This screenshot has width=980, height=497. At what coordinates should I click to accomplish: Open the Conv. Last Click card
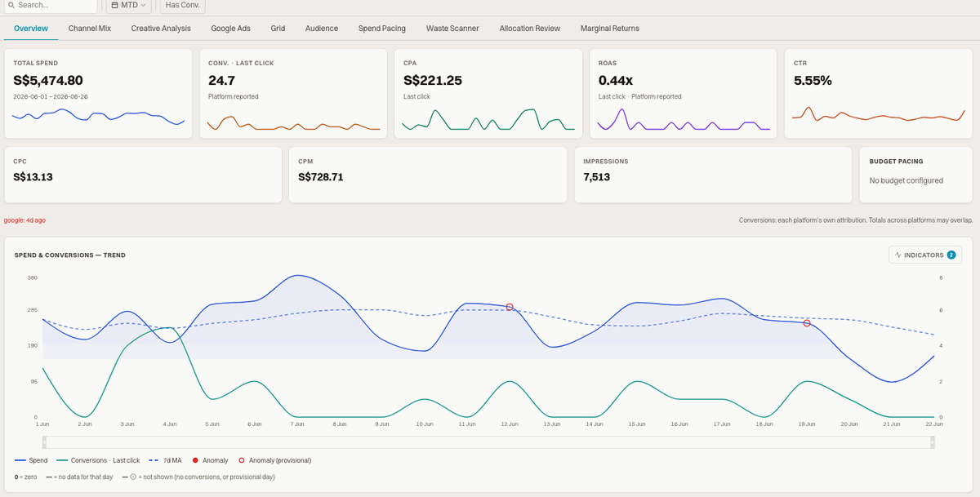[293, 93]
